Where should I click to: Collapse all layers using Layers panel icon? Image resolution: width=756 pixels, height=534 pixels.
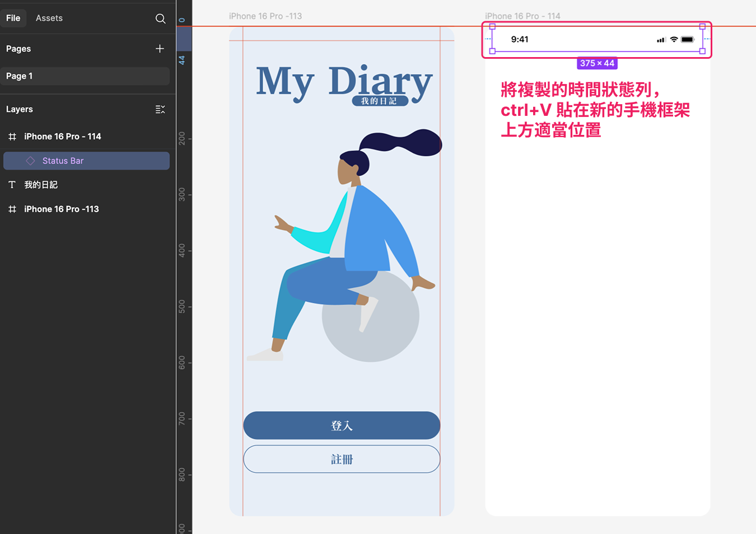coord(160,109)
